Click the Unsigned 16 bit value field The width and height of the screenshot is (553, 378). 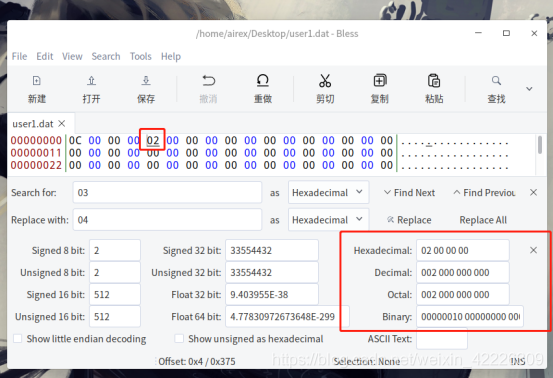[x=115, y=317]
